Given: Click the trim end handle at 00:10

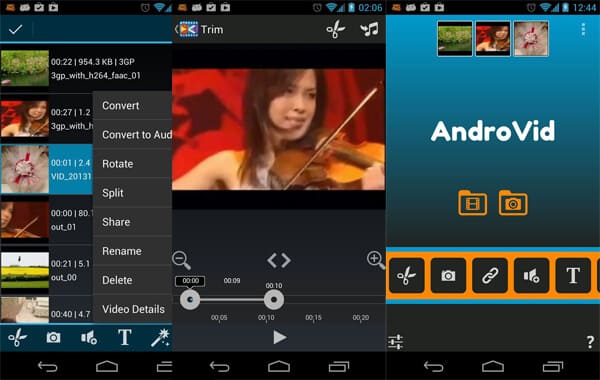Looking at the screenshot, I should click(x=274, y=300).
